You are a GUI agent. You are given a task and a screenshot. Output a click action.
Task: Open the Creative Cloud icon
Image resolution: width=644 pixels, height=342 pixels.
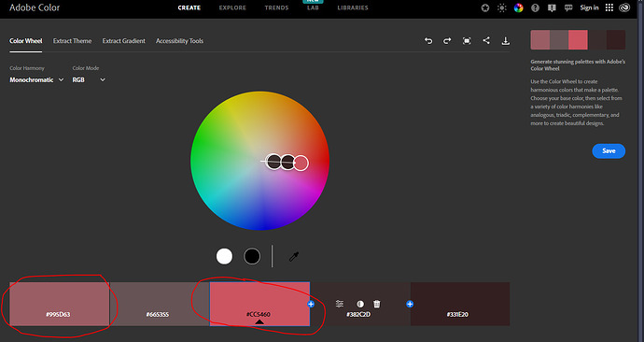[624, 7]
